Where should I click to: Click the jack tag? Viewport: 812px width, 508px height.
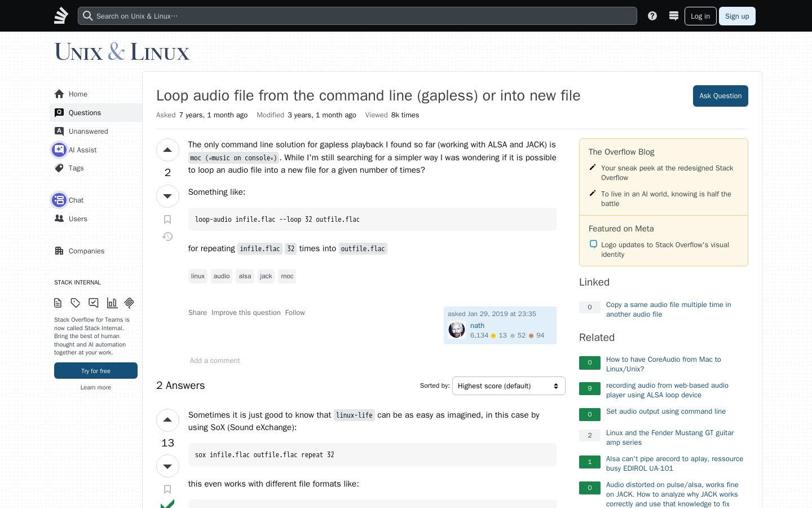pos(266,276)
